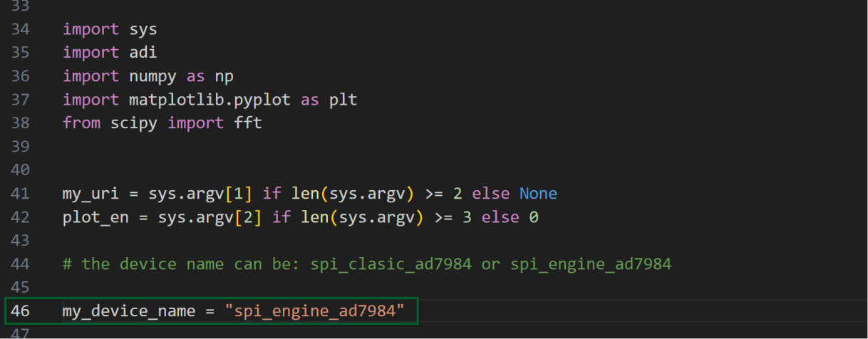Click line number 44 in the gutter
868x339 pixels.
pos(22,264)
